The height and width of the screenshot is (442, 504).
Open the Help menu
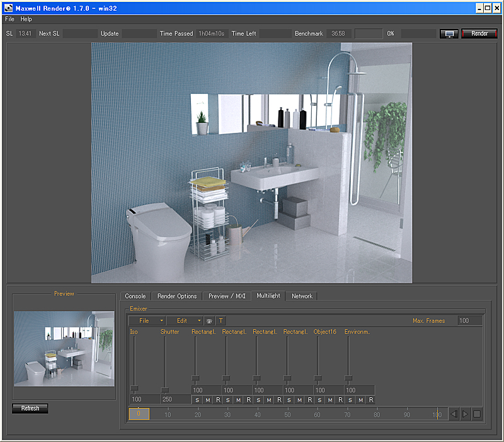[26, 20]
